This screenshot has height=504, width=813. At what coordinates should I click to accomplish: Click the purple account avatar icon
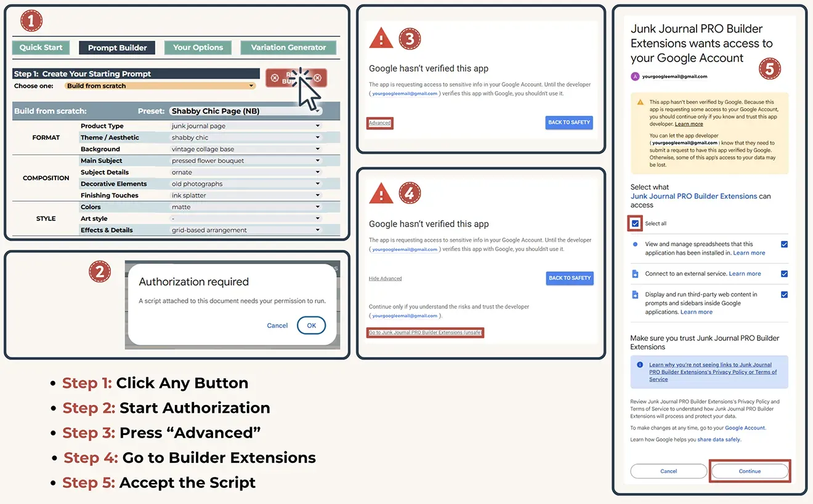(635, 76)
